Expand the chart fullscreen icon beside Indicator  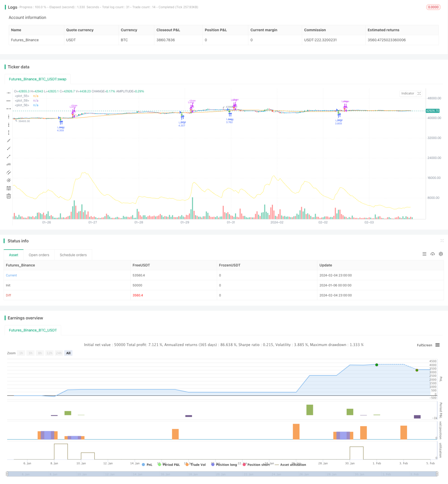click(x=419, y=93)
